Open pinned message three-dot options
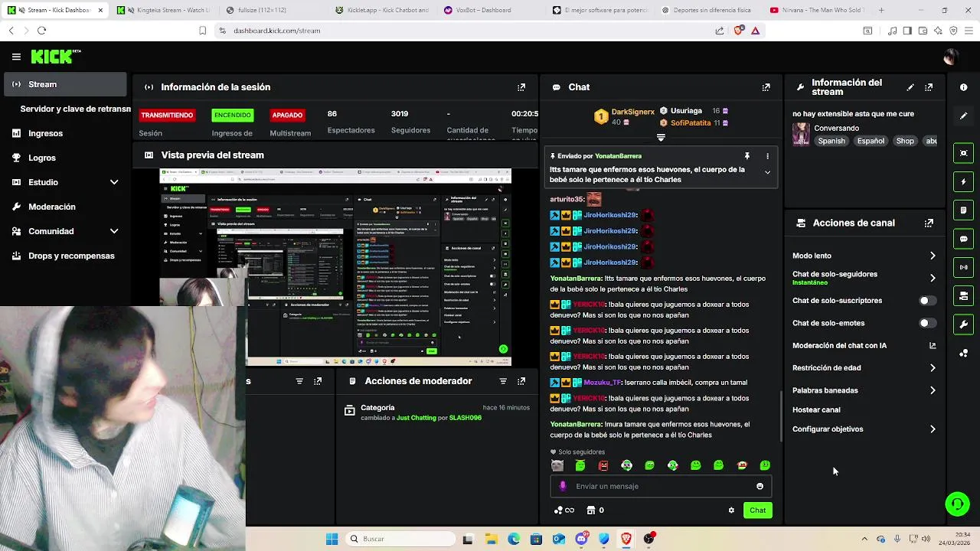Screen dimensions: 980x551 (767, 156)
